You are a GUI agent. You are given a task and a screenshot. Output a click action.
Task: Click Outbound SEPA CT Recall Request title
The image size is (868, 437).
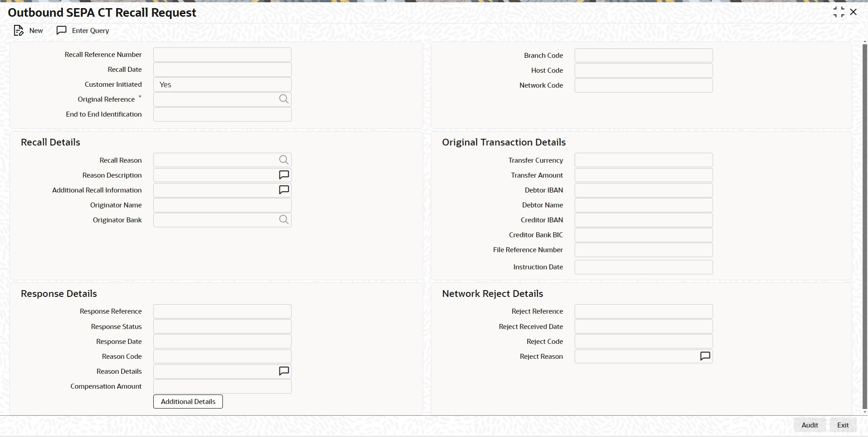coord(102,13)
